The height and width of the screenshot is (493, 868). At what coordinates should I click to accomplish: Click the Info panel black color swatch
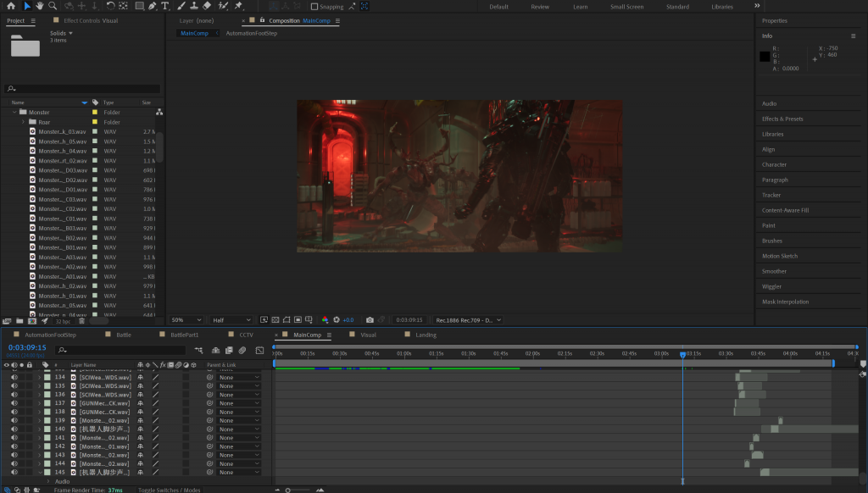pyautogui.click(x=765, y=57)
